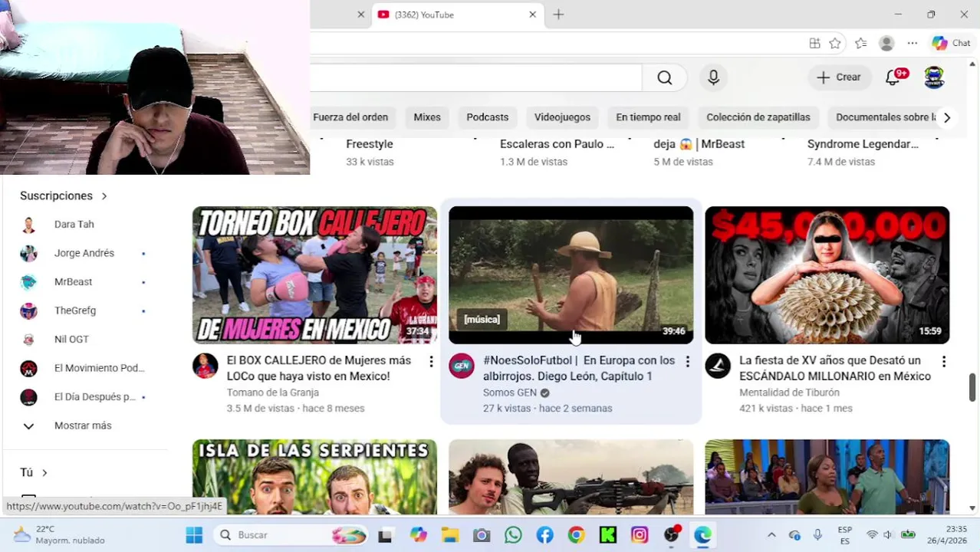Select the Mixes filter chip

tap(427, 117)
